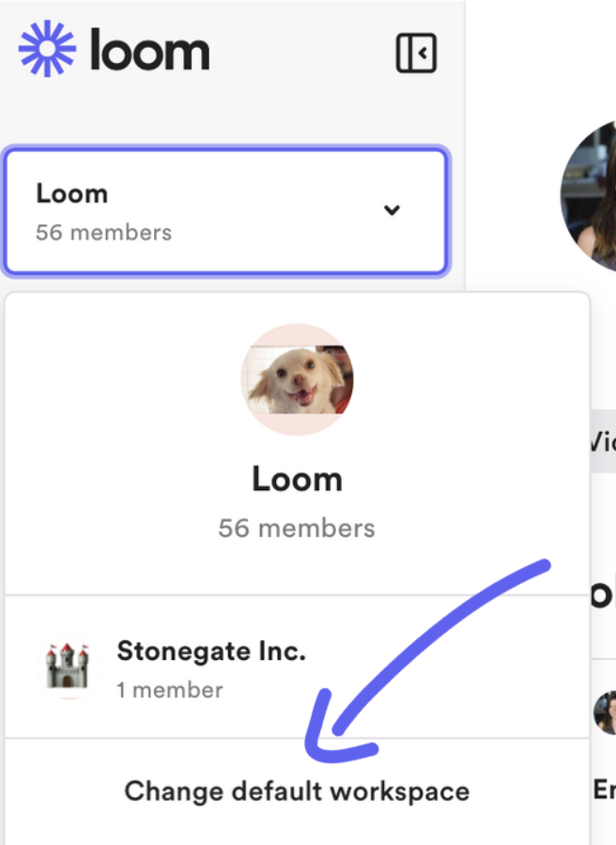Click "56 members" below the dog avatar
Image resolution: width=616 pixels, height=845 pixels.
click(x=297, y=528)
